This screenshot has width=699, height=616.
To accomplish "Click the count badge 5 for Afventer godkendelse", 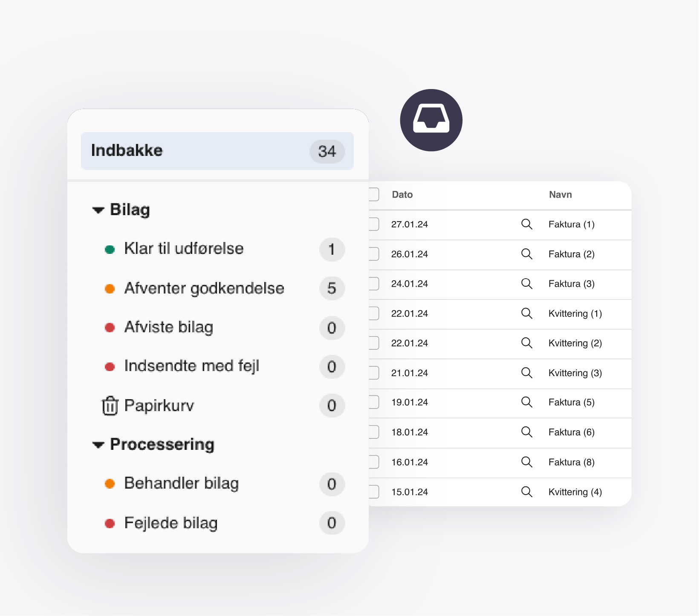I will (332, 288).
